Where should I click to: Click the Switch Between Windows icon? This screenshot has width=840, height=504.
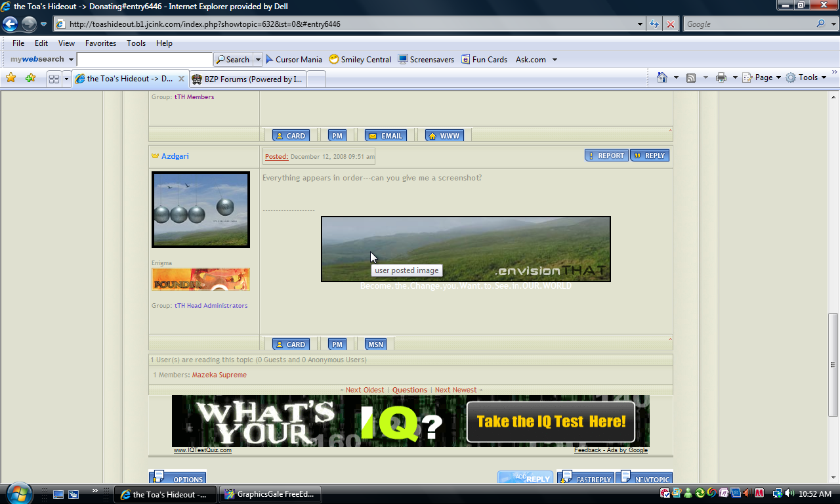[73, 494]
